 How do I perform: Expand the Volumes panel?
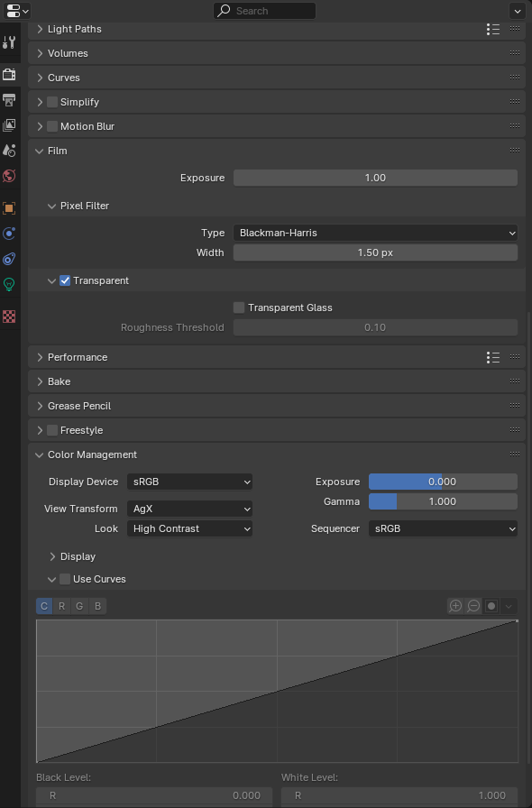[40, 53]
